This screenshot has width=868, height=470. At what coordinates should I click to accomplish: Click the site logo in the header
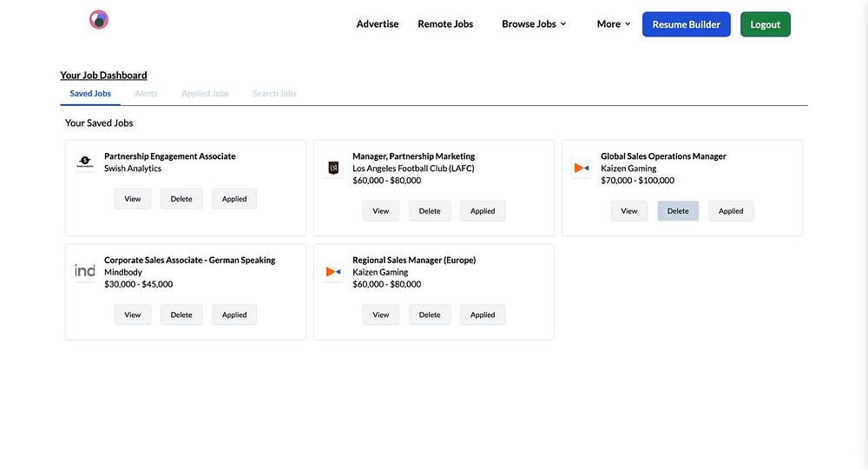pyautogui.click(x=99, y=20)
